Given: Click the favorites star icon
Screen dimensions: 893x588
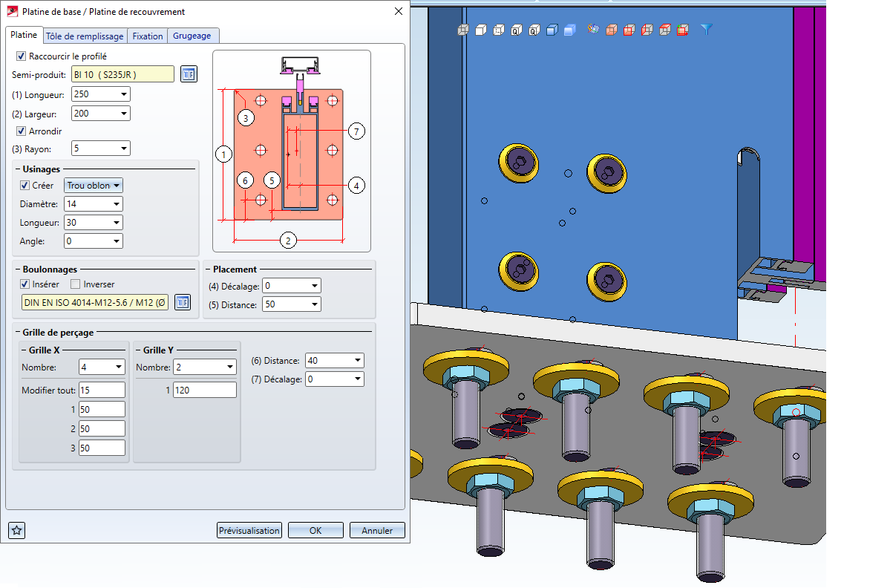Looking at the screenshot, I should (16, 530).
